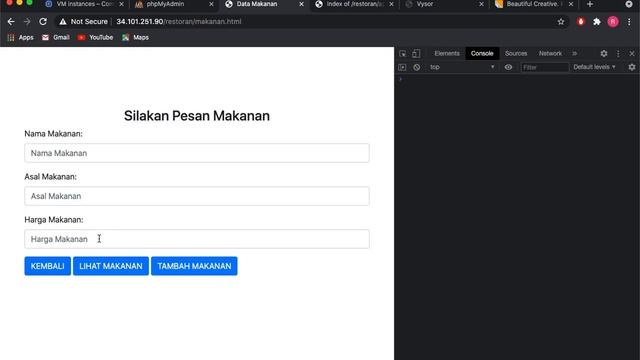Switch to the Sources tab

[516, 53]
